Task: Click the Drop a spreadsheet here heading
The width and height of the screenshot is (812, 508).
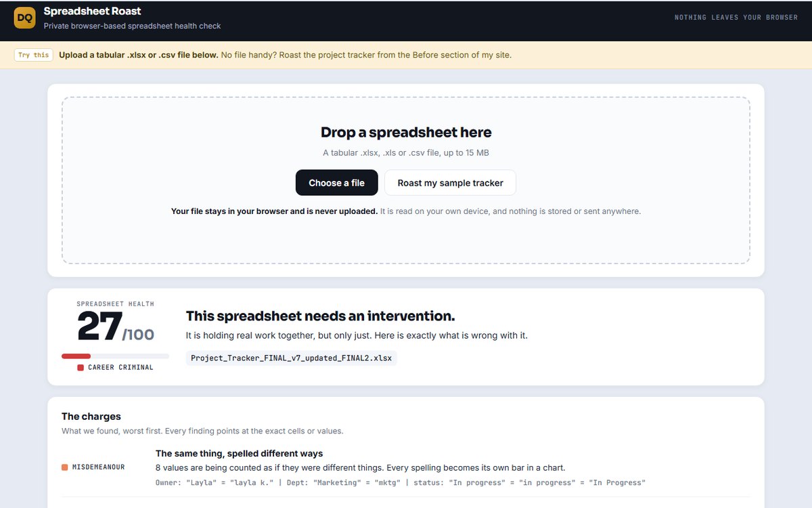Action: tap(406, 133)
